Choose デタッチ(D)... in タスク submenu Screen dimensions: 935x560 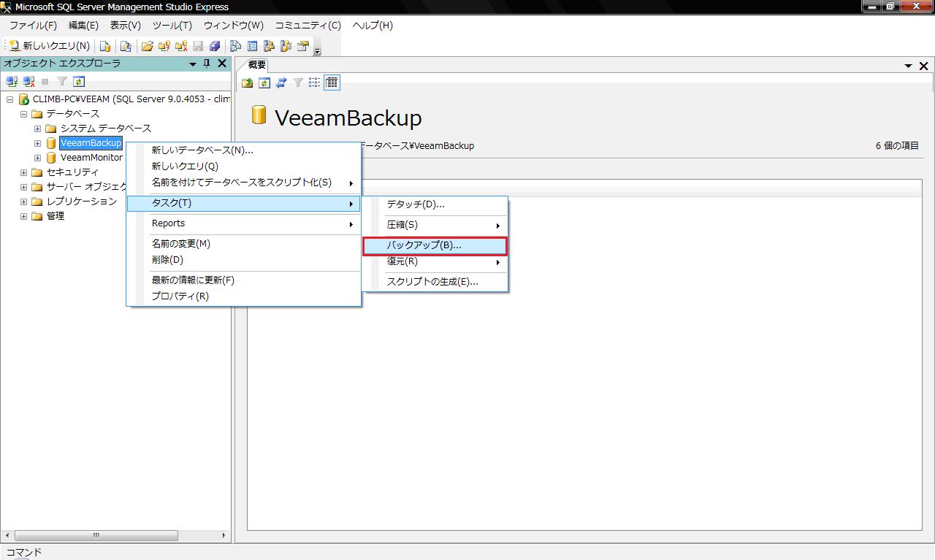click(435, 204)
